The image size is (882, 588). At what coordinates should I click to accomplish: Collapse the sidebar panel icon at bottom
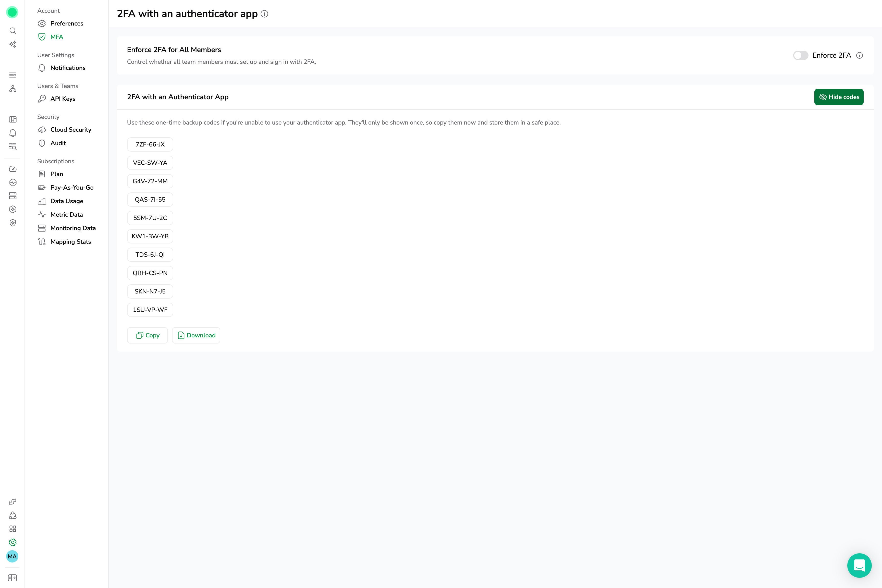coord(13,578)
